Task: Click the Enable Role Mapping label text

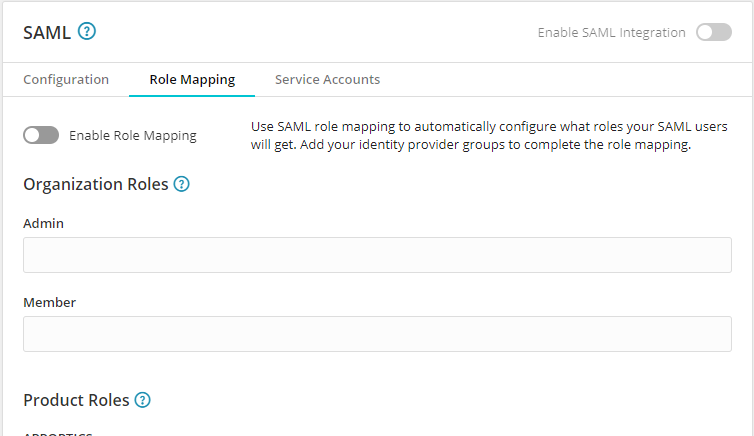Action: click(133, 136)
